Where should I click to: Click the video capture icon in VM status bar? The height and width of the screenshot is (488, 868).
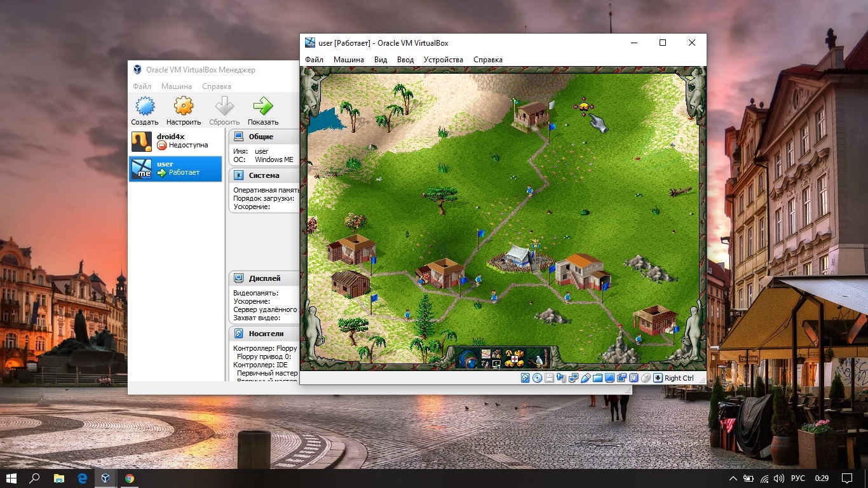click(621, 377)
